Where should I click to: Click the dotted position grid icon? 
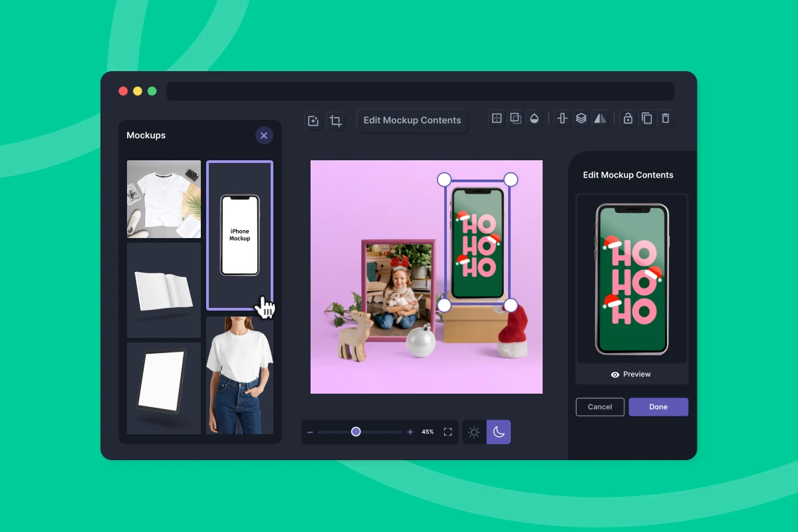tap(496, 118)
